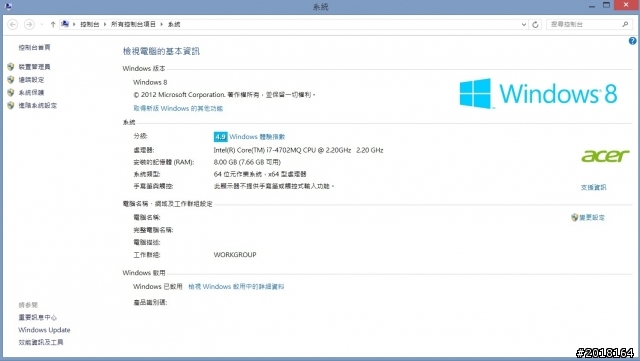This screenshot has width=640, height=361.
Task: Click the control panel icon in address bar
Action: click(65, 24)
